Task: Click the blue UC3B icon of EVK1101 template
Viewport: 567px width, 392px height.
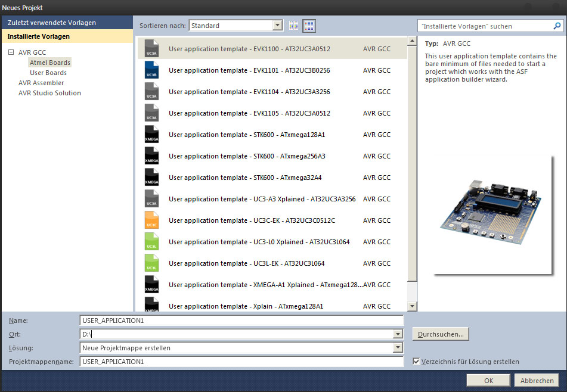Action: (x=151, y=70)
